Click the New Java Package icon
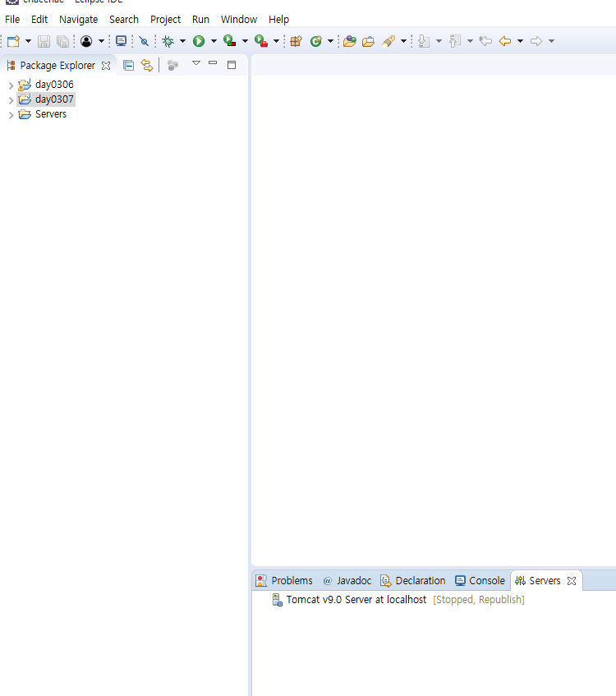The image size is (616, 696). pos(296,41)
